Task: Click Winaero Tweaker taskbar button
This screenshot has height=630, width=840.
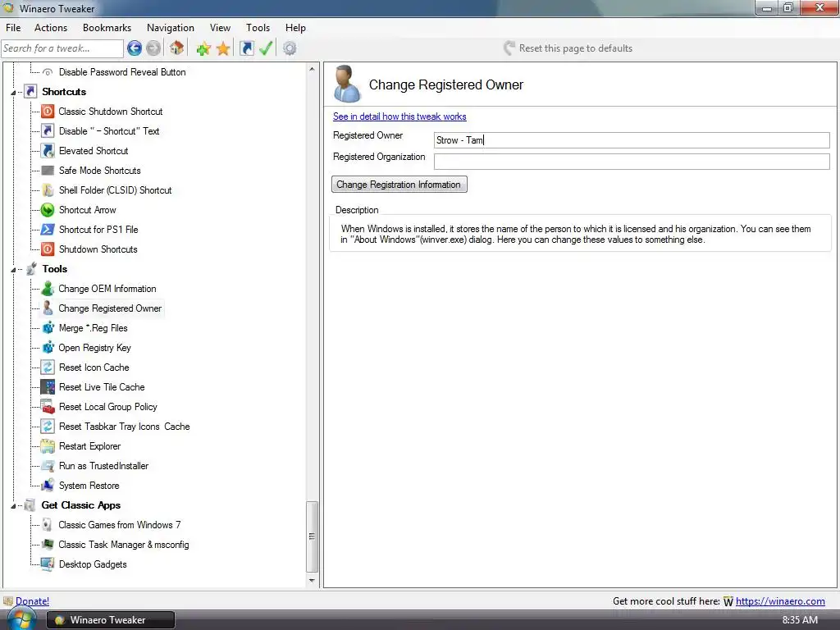Action: point(111,620)
